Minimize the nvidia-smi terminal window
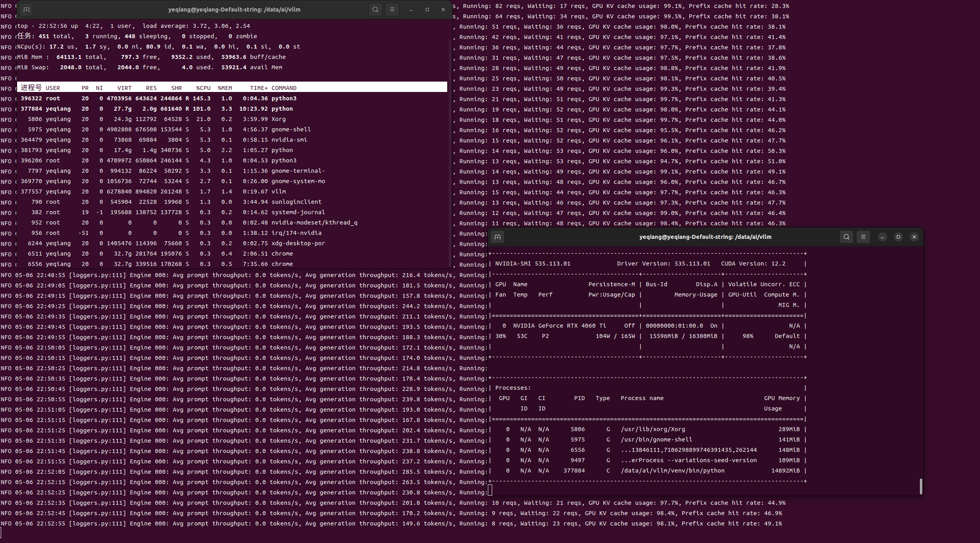The image size is (980, 543). tap(882, 237)
